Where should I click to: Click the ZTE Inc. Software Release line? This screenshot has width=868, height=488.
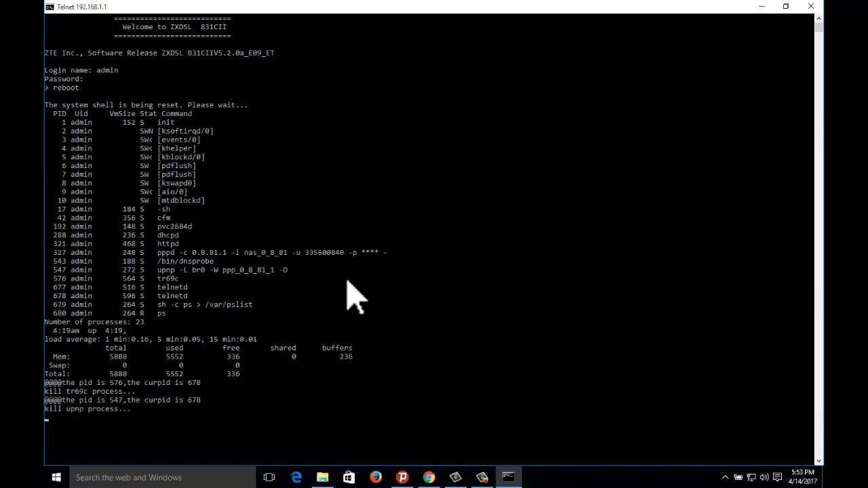click(x=159, y=53)
